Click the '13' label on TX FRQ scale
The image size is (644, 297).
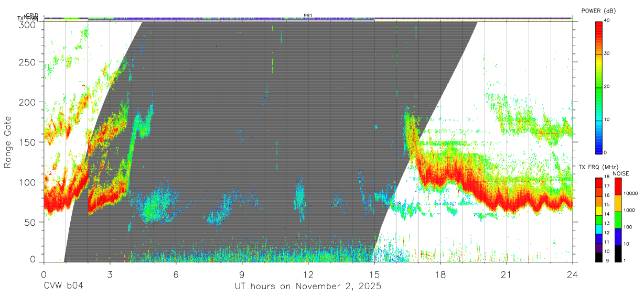[607, 223]
